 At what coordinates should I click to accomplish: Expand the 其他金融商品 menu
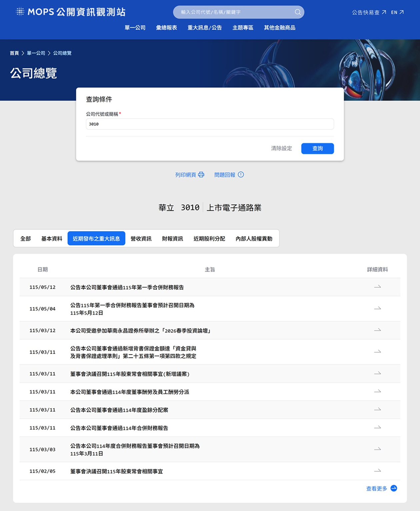click(280, 28)
